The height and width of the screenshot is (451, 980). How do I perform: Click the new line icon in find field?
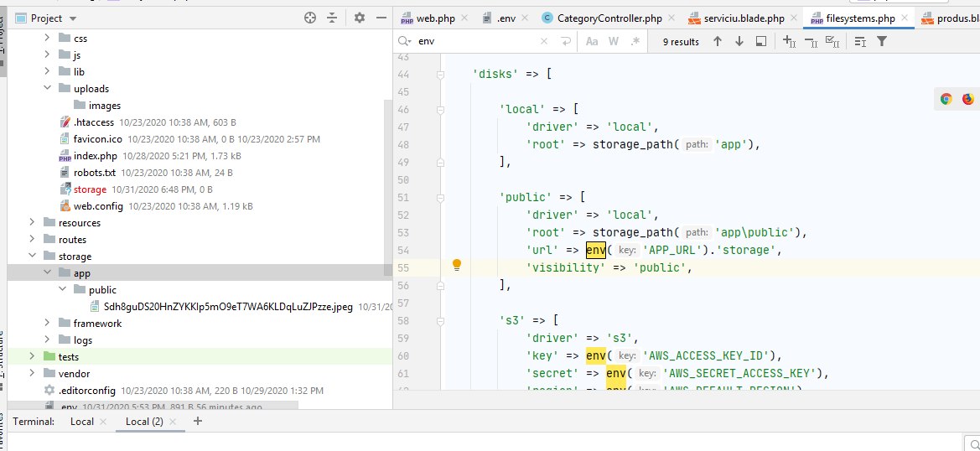pos(566,41)
